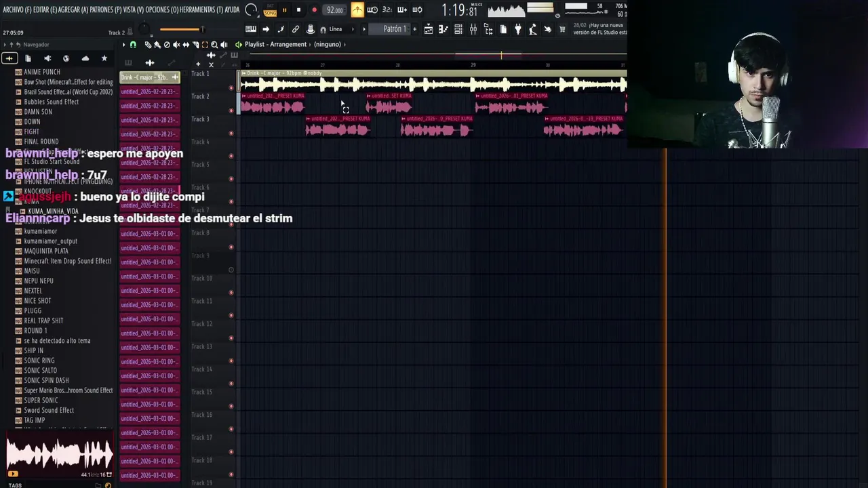Mute Track 1 with its dot
This screenshot has height=488, width=868.
click(231, 87)
